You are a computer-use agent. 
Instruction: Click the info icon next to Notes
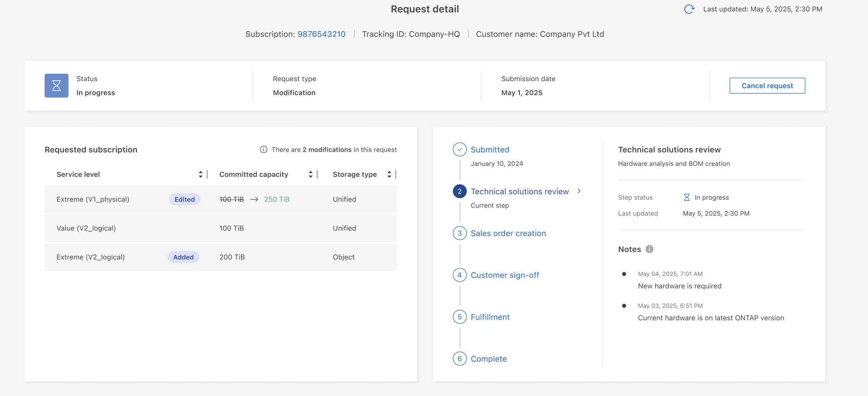coord(649,249)
